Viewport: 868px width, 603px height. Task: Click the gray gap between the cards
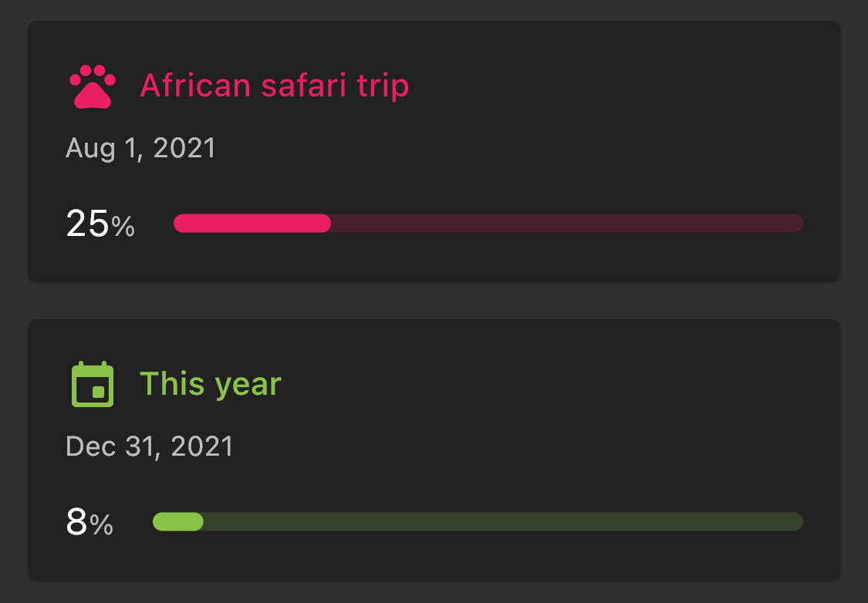(x=434, y=301)
